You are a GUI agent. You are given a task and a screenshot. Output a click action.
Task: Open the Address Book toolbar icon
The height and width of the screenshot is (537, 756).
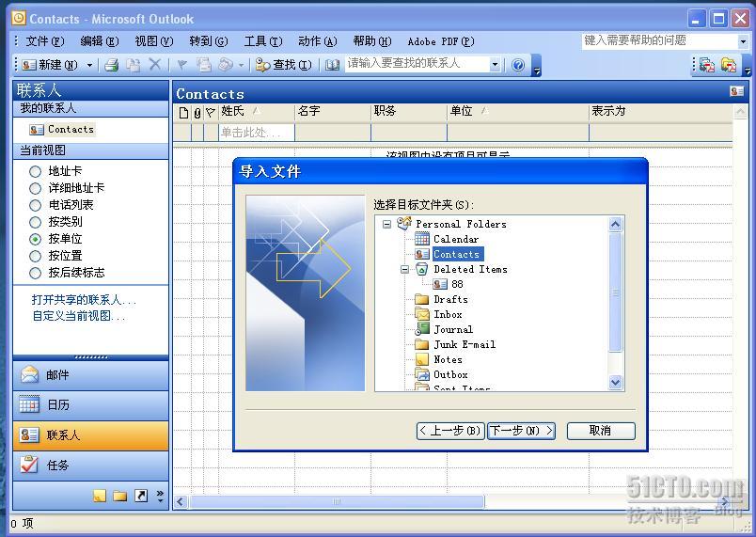pyautogui.click(x=332, y=65)
